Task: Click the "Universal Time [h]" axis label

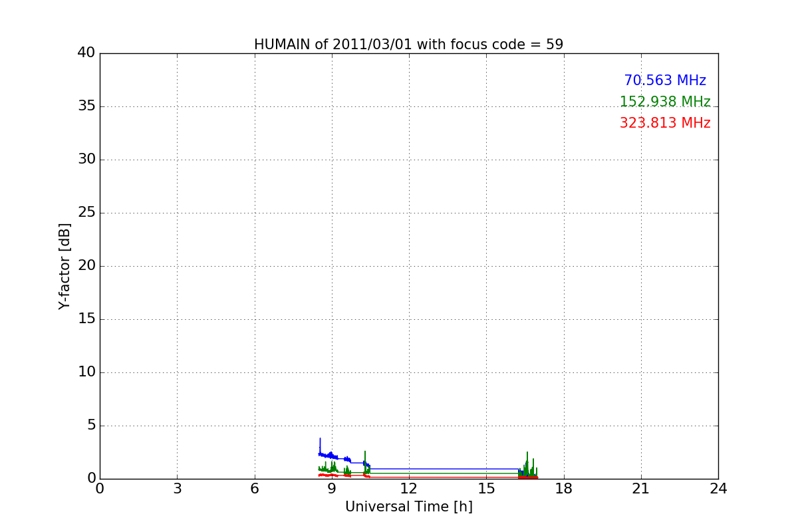Action: [409, 507]
